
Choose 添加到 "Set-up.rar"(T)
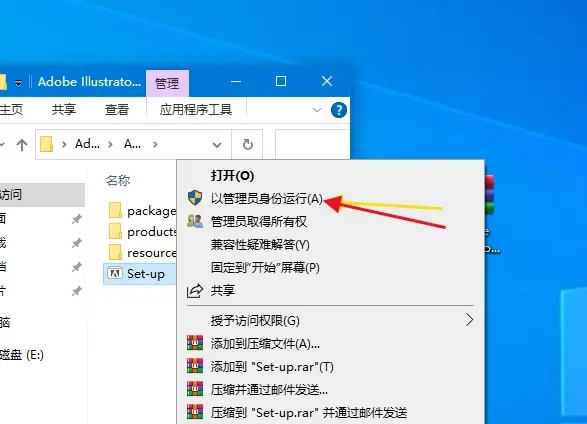pyautogui.click(x=272, y=367)
